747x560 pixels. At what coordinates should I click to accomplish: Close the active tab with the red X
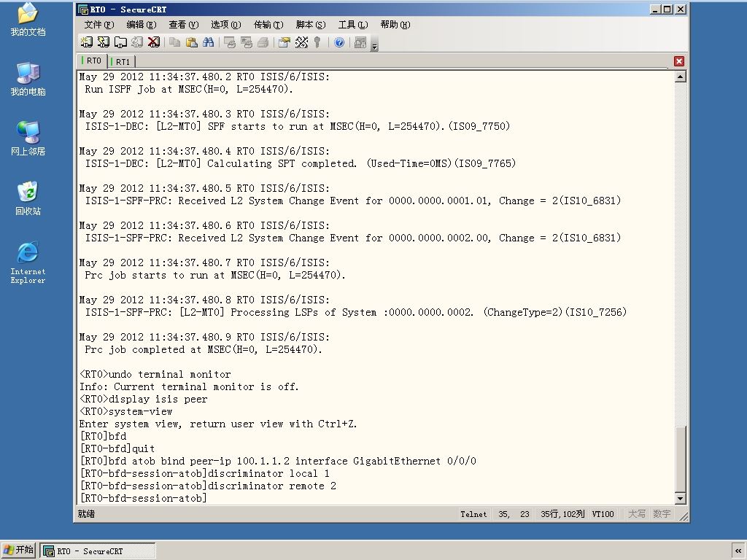point(679,61)
